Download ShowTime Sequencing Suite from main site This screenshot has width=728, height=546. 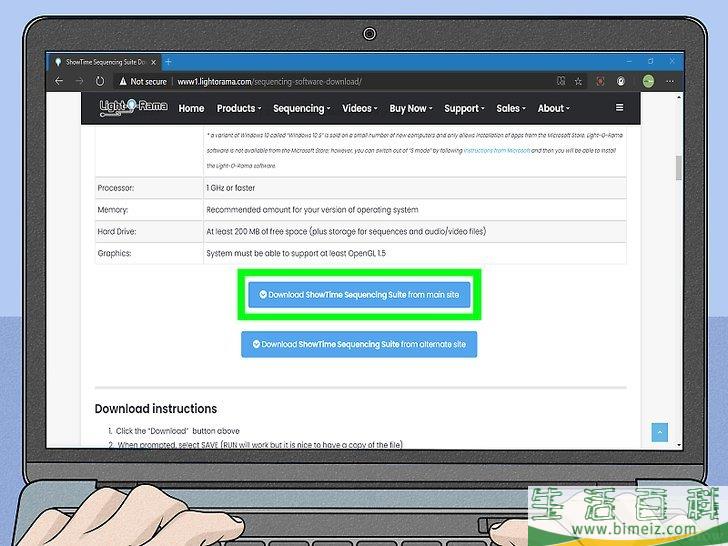[x=359, y=294]
